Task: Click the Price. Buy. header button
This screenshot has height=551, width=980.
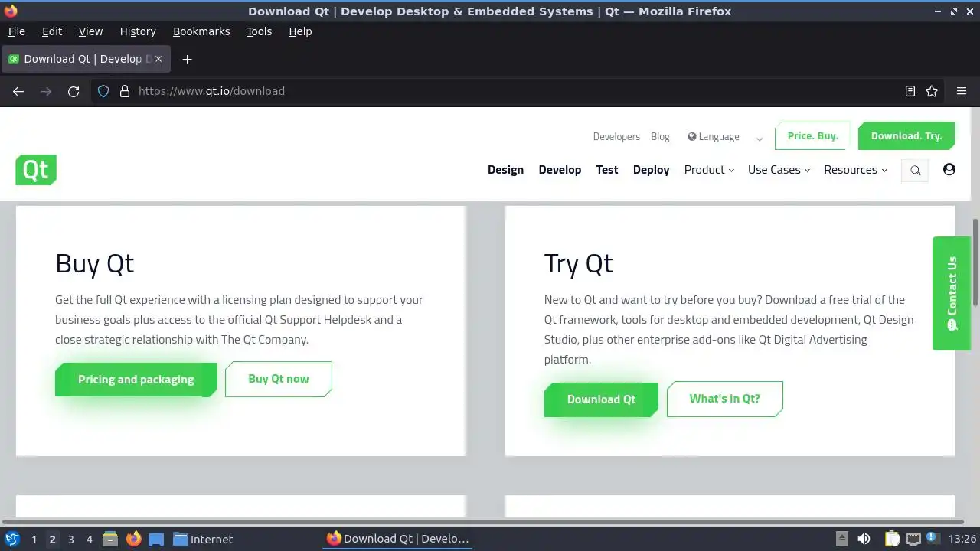Action: pyautogui.click(x=813, y=136)
